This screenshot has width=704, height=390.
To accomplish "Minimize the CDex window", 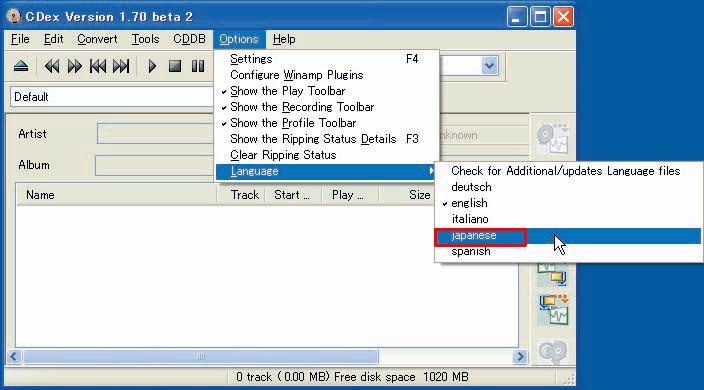I will (x=517, y=18).
